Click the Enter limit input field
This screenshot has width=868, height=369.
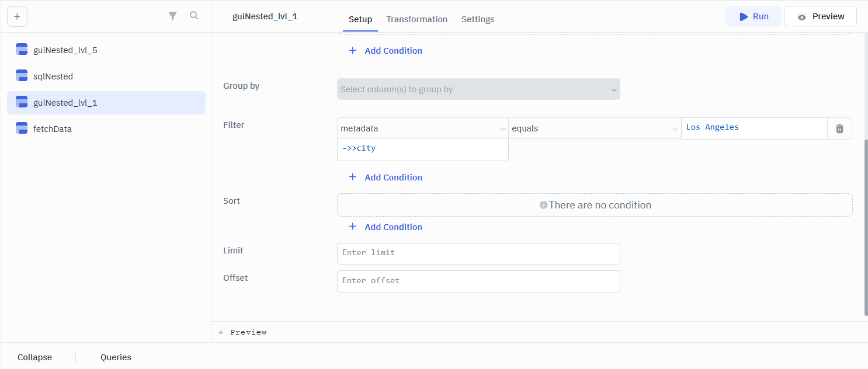[x=478, y=253]
